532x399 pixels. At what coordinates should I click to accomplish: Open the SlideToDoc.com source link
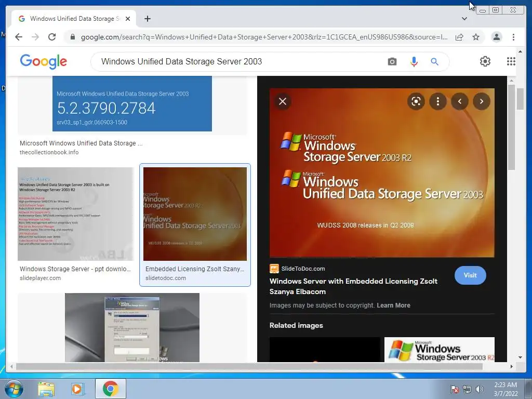(x=297, y=269)
